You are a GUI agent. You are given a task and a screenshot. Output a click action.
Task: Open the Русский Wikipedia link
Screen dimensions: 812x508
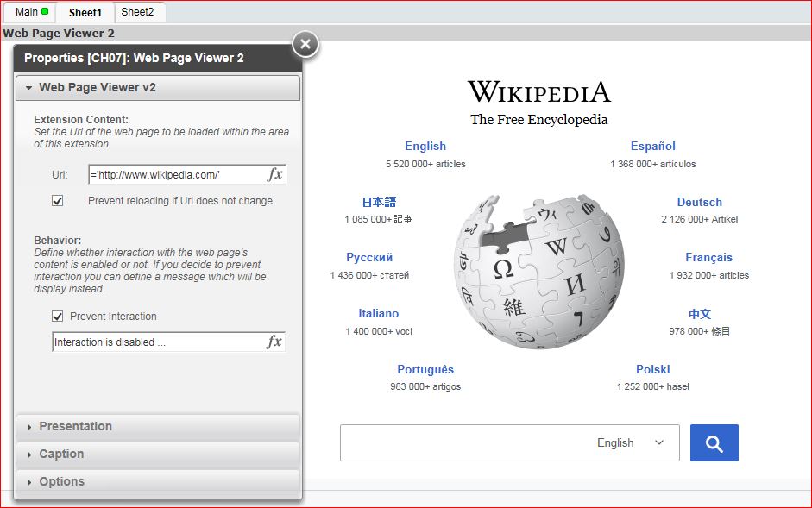click(369, 257)
